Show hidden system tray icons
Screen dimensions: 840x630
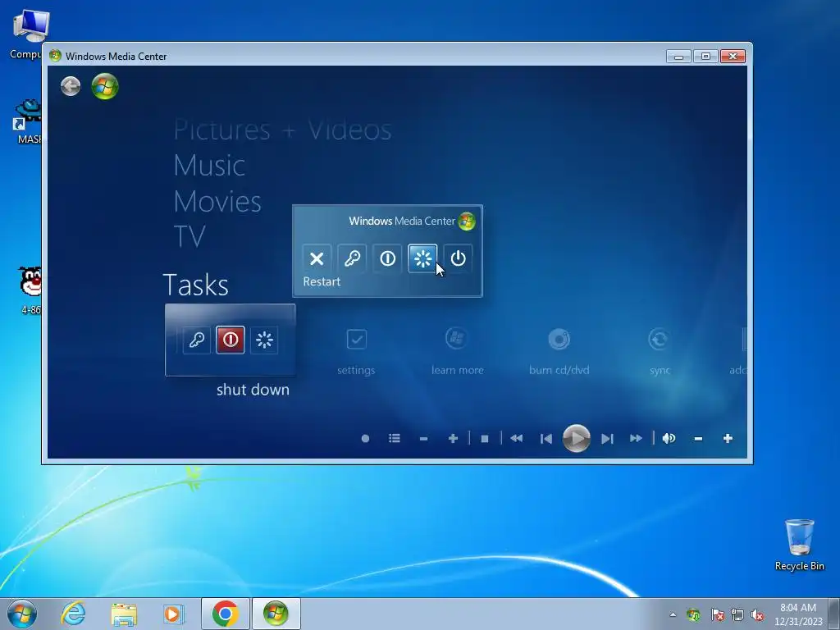[x=673, y=614]
